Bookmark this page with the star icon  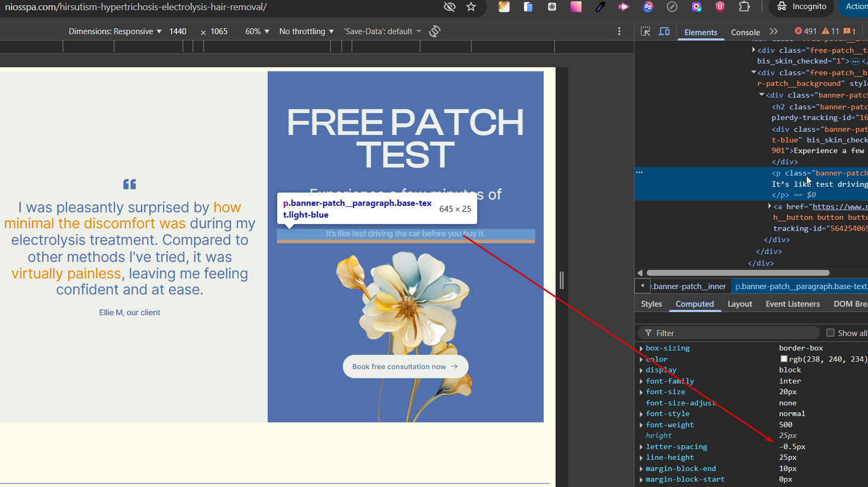click(x=471, y=7)
